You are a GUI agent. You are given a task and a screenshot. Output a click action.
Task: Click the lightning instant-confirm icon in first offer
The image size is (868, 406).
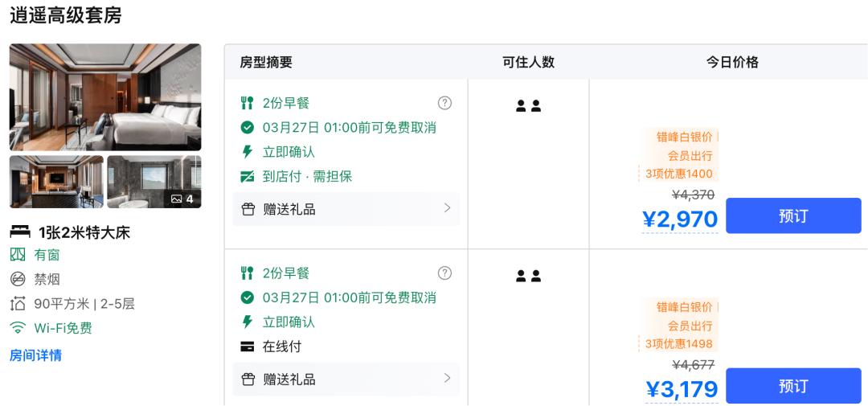pos(248,152)
